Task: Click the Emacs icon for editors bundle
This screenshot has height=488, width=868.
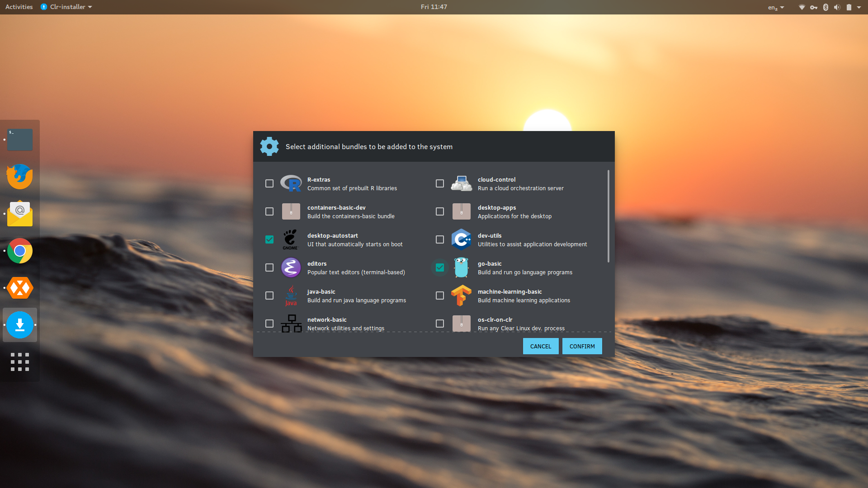Action: click(x=291, y=267)
